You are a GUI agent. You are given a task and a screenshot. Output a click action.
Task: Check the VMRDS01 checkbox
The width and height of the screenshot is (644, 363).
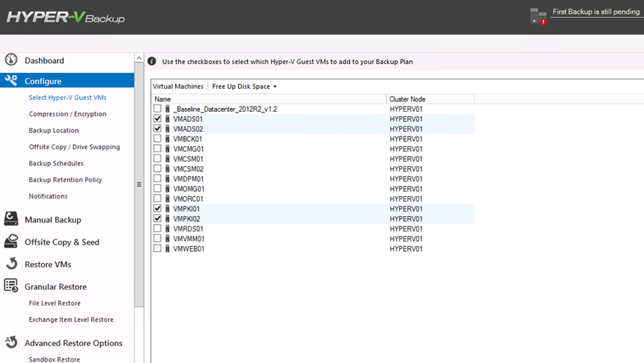pos(157,229)
